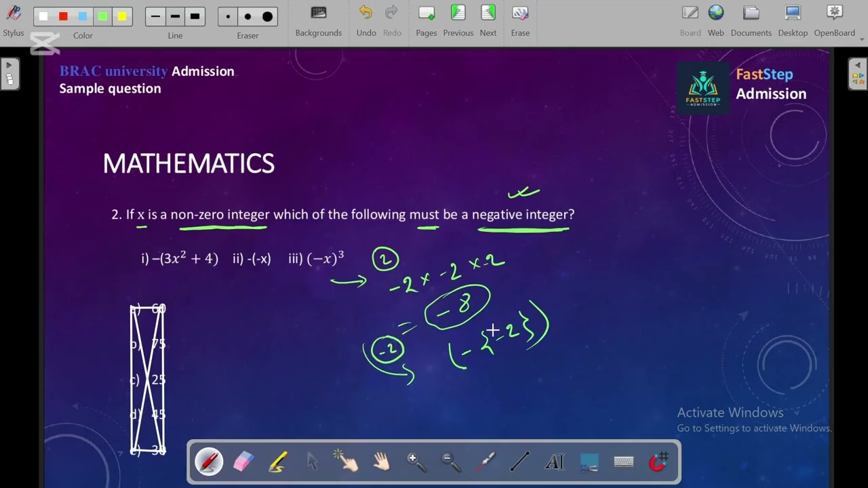Pick the red pen color

pos(63,16)
